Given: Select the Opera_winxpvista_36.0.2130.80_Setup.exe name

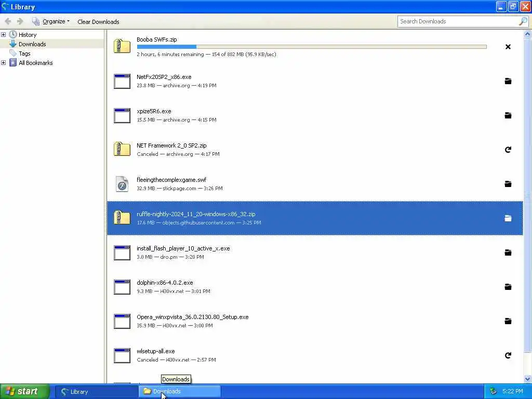Looking at the screenshot, I should 192,317.
